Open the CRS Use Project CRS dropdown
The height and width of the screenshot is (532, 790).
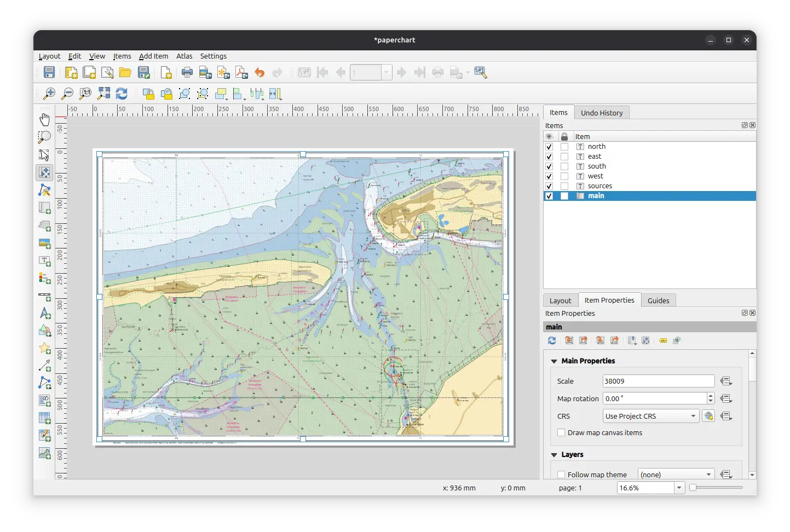pyautogui.click(x=651, y=416)
